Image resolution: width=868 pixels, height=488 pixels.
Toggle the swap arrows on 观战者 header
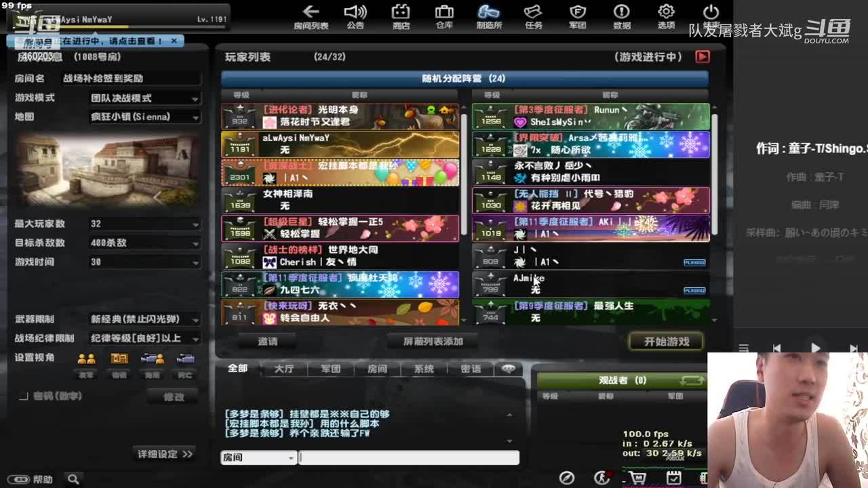pyautogui.click(x=691, y=381)
